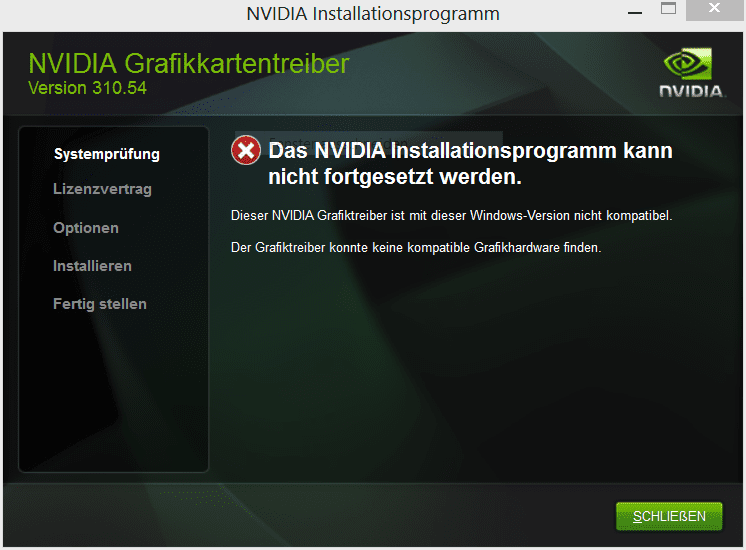The width and height of the screenshot is (746, 550).
Task: Click the 'NVIDIA Grafikkartentreiber' heading
Action: pyautogui.click(x=189, y=63)
